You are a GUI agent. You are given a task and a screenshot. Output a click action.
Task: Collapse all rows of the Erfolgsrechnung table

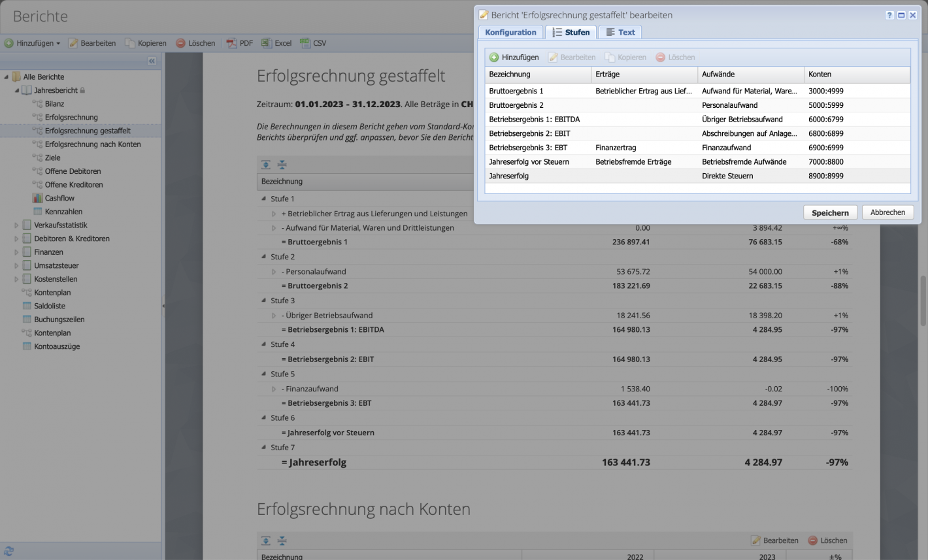pyautogui.click(x=281, y=164)
